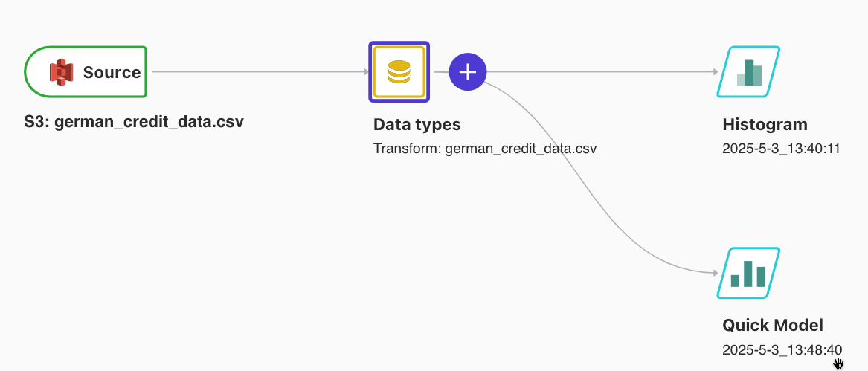Viewport: 868px width, 371px height.
Task: Select the yellow Data types database icon
Action: tap(399, 72)
